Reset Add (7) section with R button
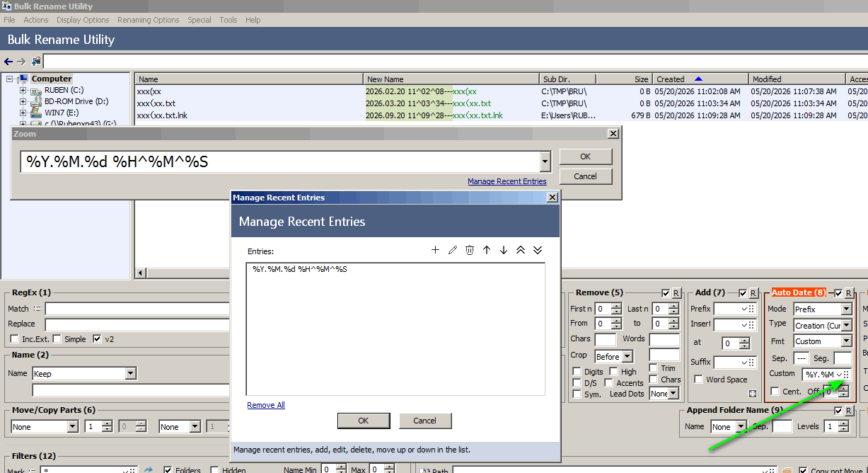 click(x=753, y=293)
